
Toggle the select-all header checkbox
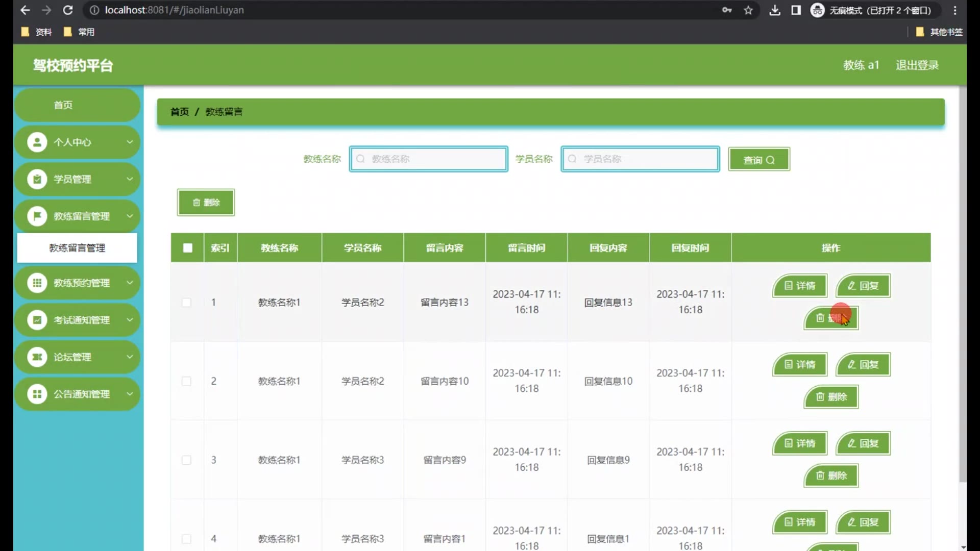click(x=188, y=248)
